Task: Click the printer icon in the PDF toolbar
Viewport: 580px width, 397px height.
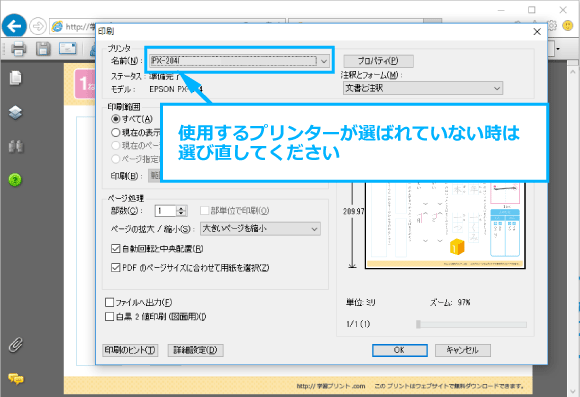Action: [18, 48]
